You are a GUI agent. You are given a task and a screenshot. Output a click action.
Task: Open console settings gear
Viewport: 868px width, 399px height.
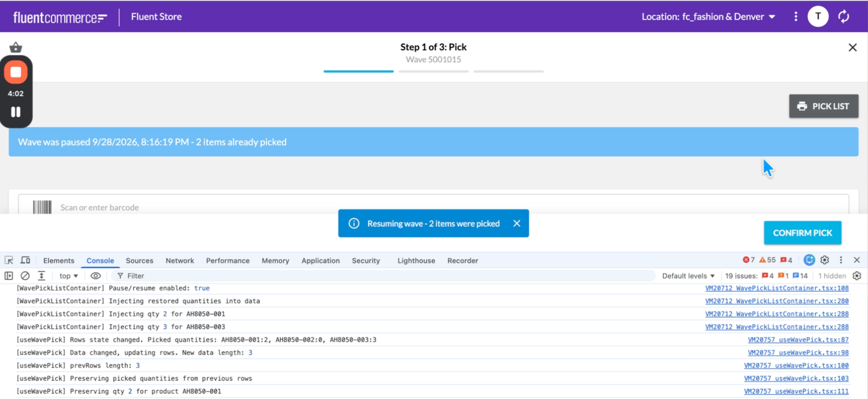pos(857,276)
